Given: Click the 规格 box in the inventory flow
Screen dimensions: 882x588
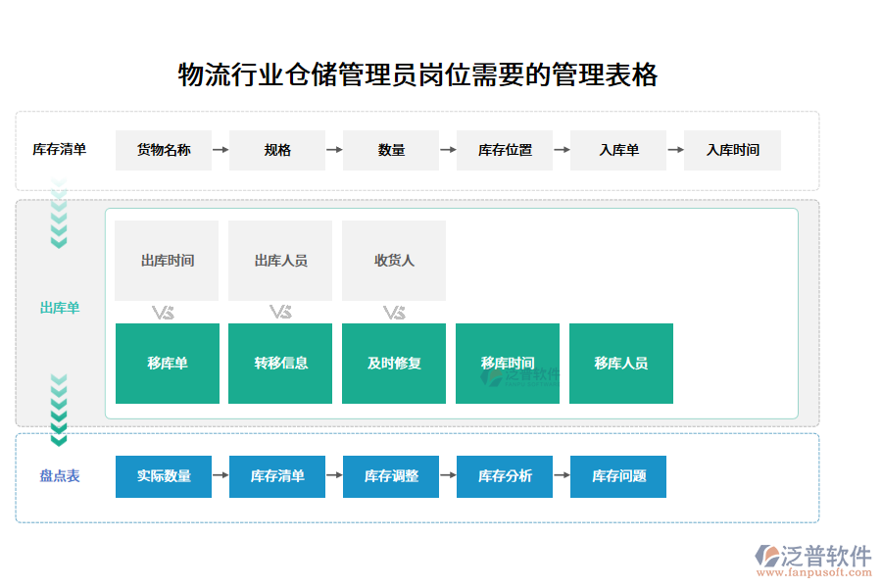Looking at the screenshot, I should pos(277,150).
